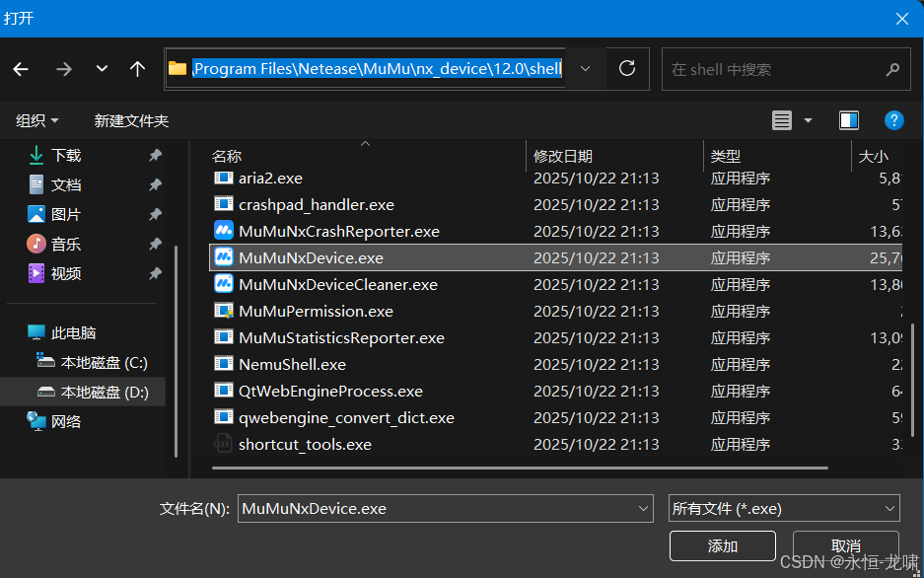Viewport: 924px width, 578px height.
Task: Unpin 下载 using its pin icon
Action: (x=155, y=156)
